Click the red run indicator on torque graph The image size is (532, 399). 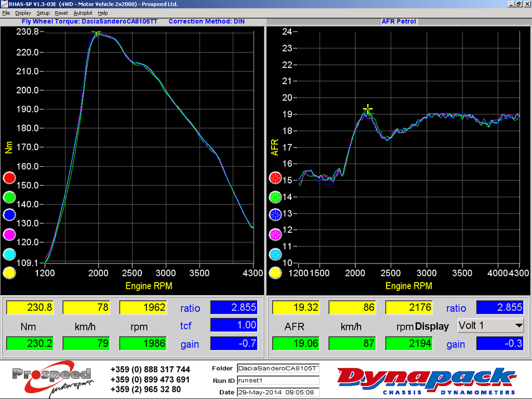[x=9, y=178]
